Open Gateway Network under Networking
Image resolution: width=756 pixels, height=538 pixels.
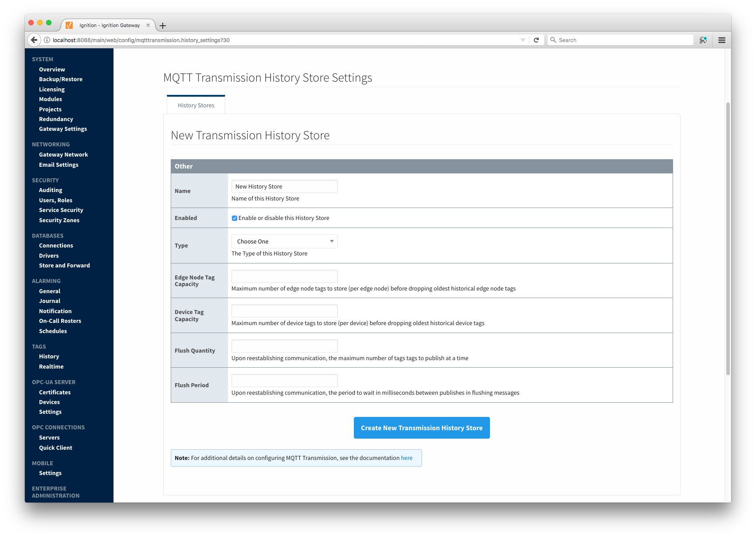(63, 155)
